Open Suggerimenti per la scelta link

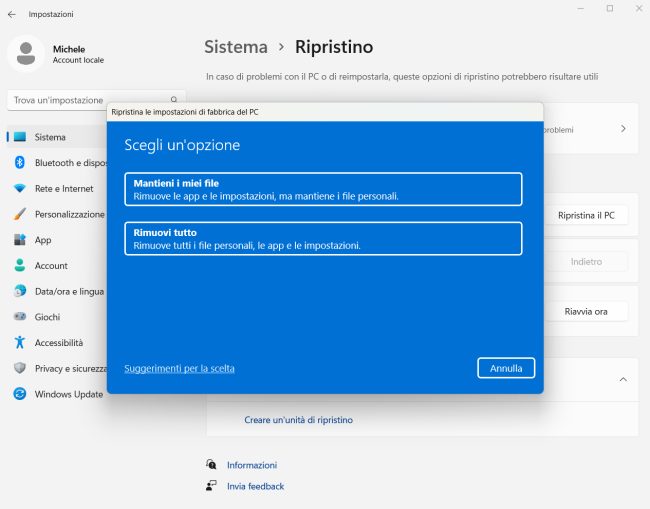[179, 368]
